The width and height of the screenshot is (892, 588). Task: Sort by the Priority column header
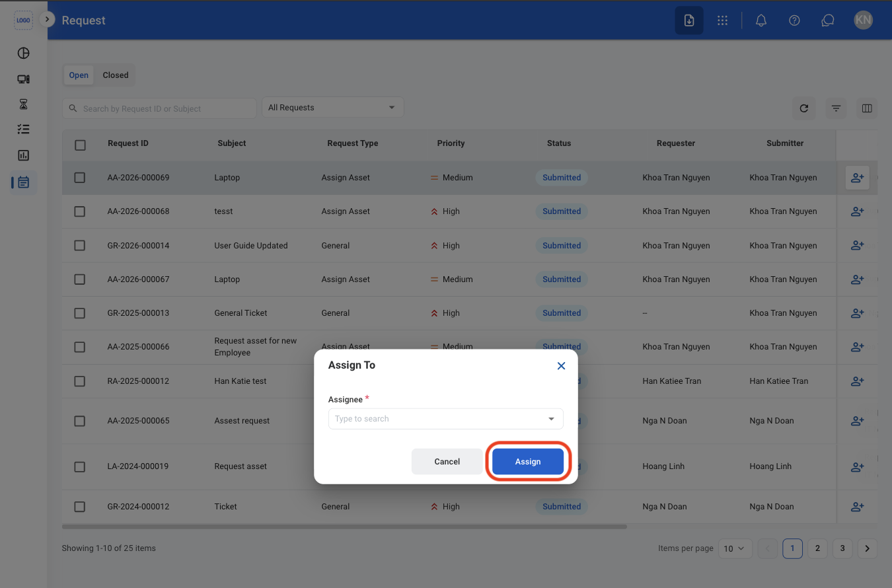click(x=451, y=143)
